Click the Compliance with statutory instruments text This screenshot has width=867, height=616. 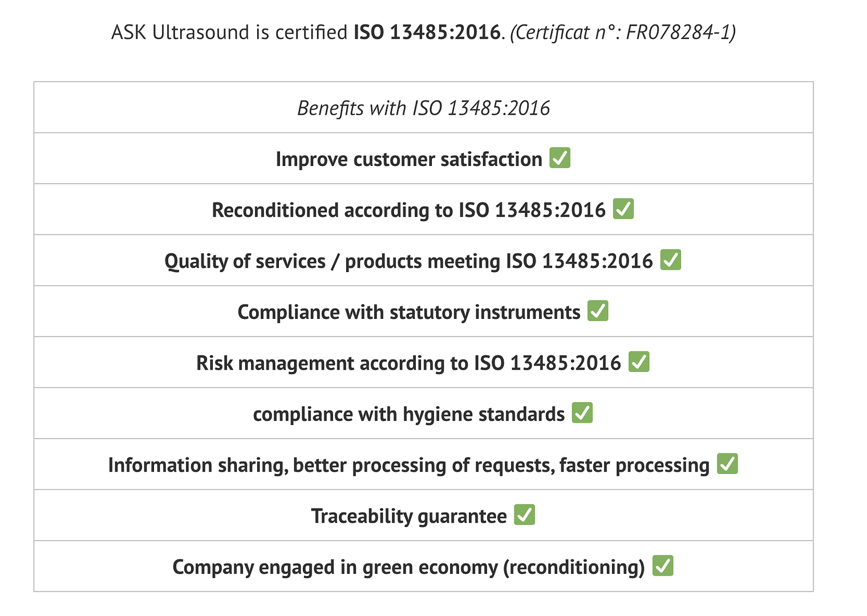point(408,312)
